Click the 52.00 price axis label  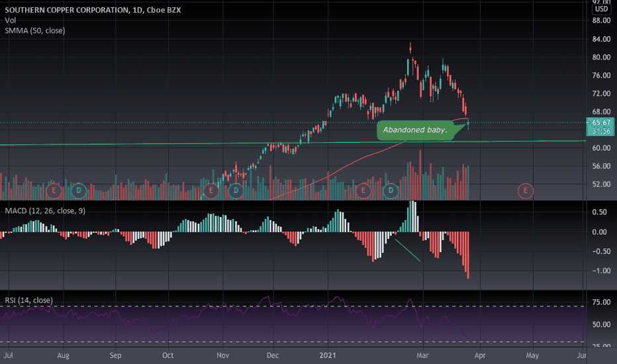click(x=601, y=184)
